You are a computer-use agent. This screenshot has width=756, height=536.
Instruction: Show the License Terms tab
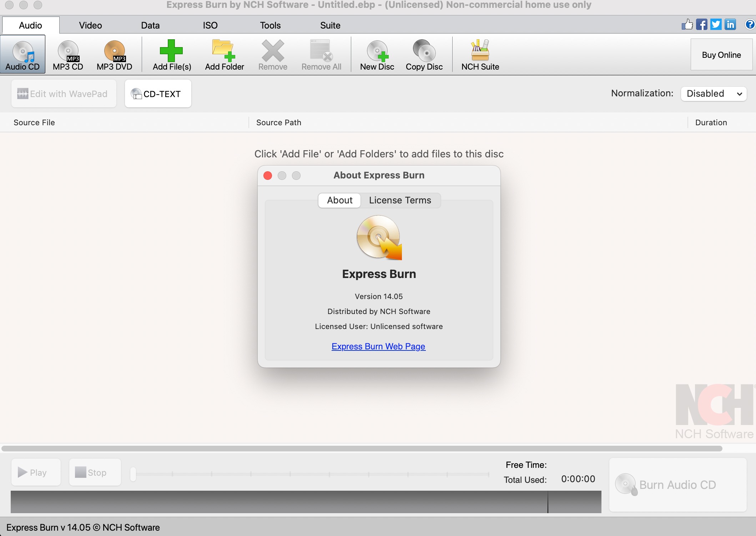pos(400,200)
